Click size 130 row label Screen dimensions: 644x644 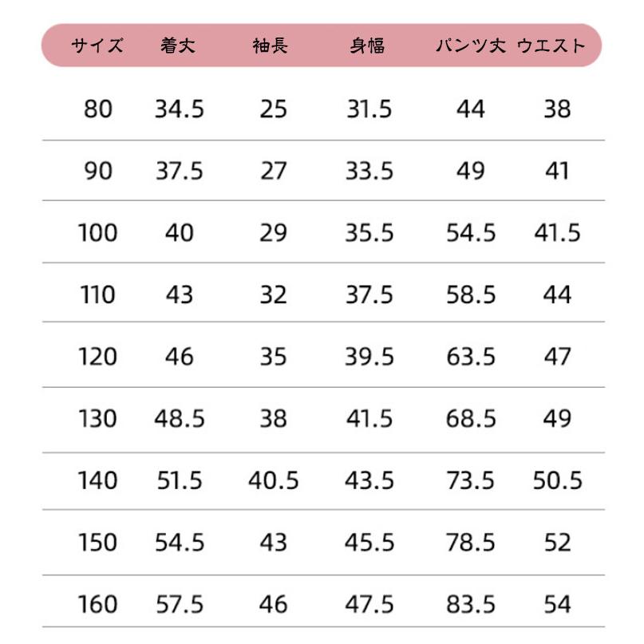[98, 419]
